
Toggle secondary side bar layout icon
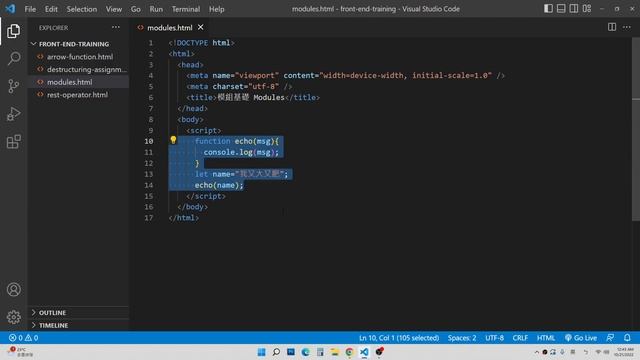point(574,9)
